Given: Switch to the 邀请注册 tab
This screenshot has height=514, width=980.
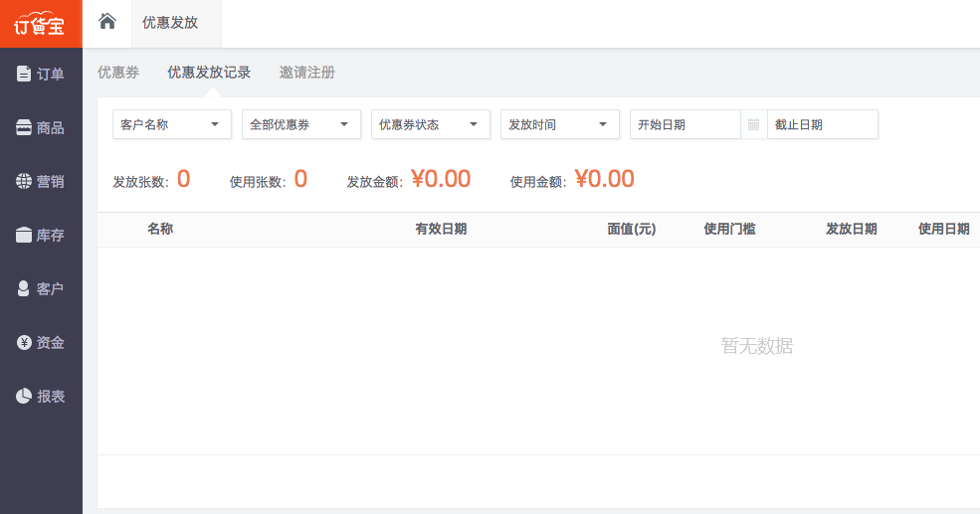Looking at the screenshot, I should click(x=306, y=73).
